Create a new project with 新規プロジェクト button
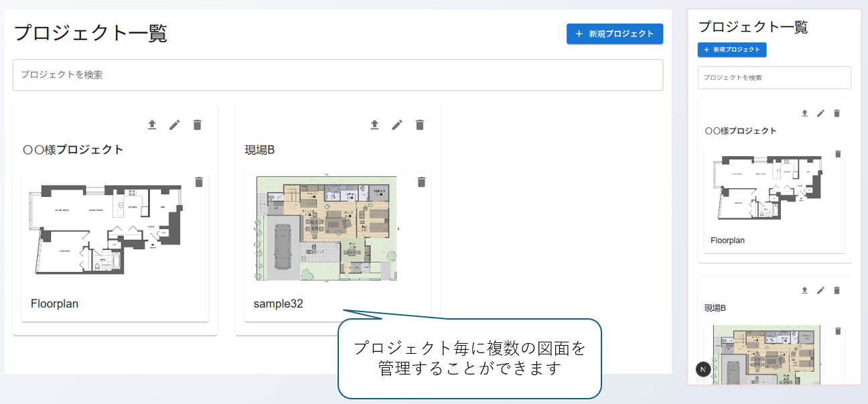This screenshot has width=868, height=404. [614, 33]
